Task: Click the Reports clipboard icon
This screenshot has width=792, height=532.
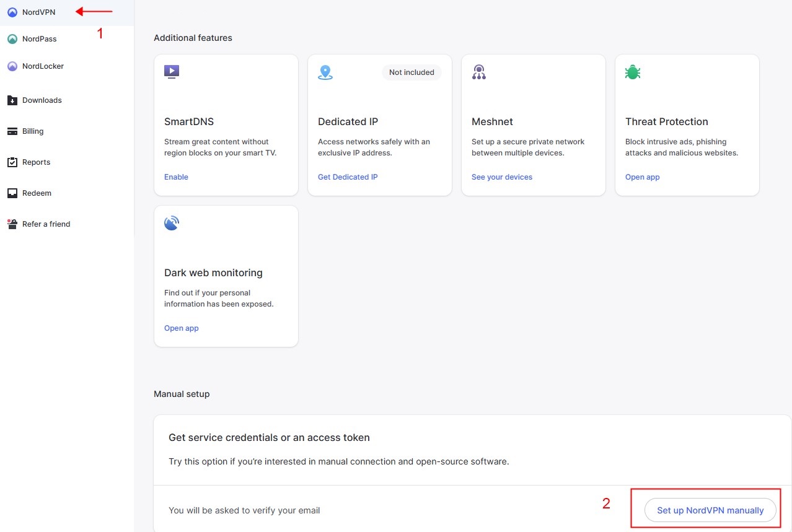Action: click(x=12, y=162)
